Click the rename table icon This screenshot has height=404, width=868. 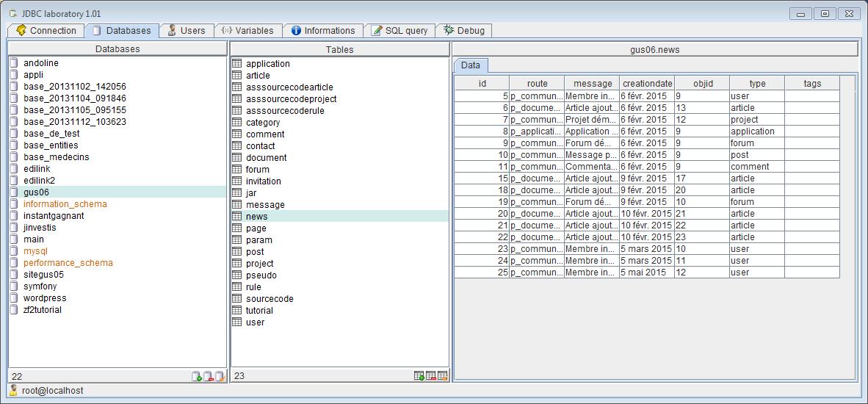click(442, 376)
